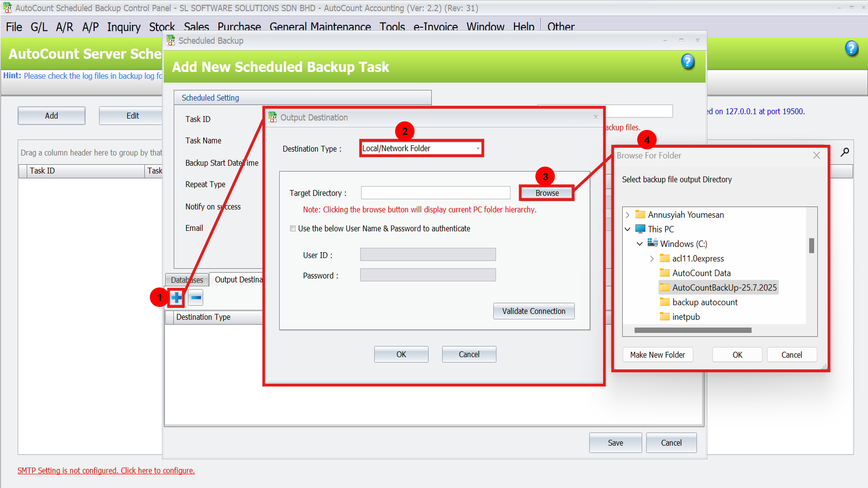868x488 pixels.
Task: Click the help icon in main panel header
Action: 851,48
